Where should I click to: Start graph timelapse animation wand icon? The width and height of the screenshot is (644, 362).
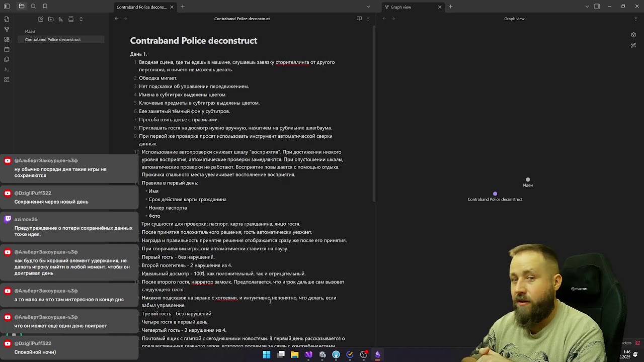(x=633, y=45)
